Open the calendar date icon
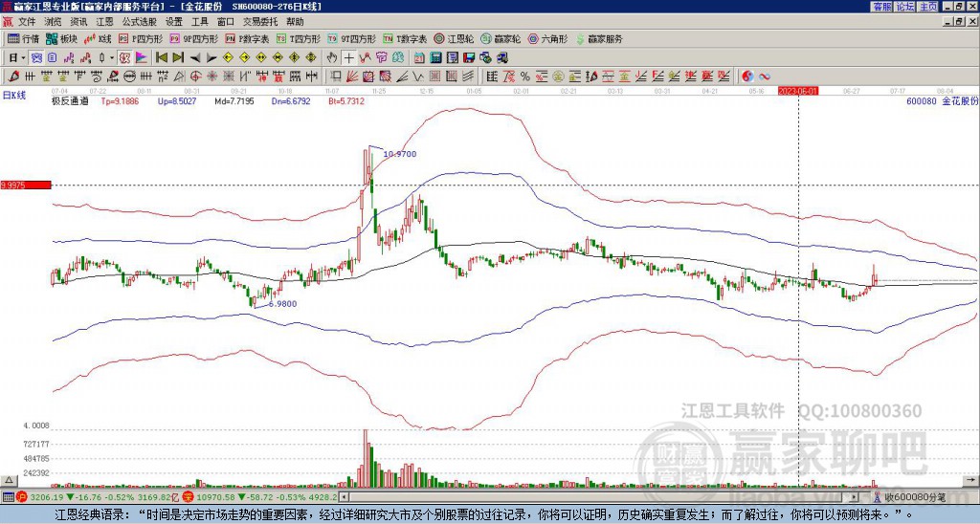 [419, 58]
